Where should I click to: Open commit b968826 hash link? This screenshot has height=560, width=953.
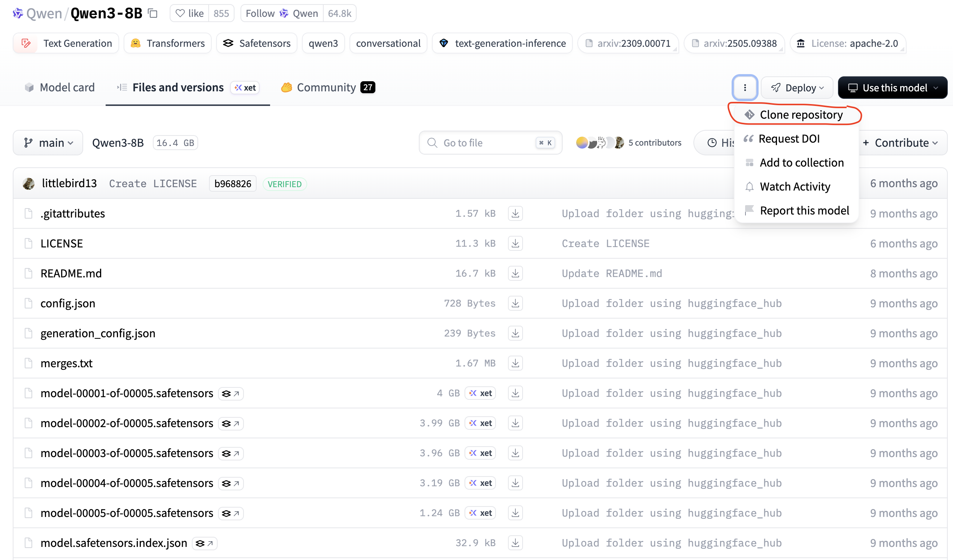233,184
